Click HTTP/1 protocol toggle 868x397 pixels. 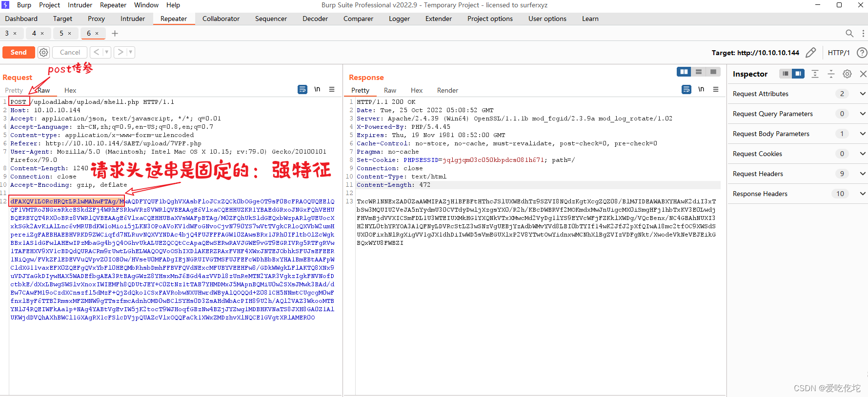[839, 53]
